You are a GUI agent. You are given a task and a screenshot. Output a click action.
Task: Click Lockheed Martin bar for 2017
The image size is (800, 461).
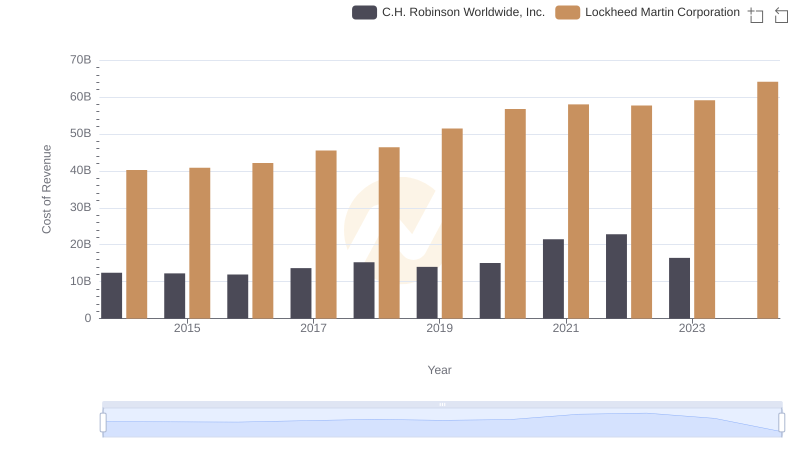pyautogui.click(x=326, y=235)
